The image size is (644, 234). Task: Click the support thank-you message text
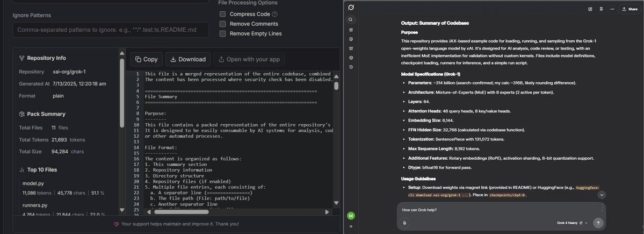click(180, 224)
